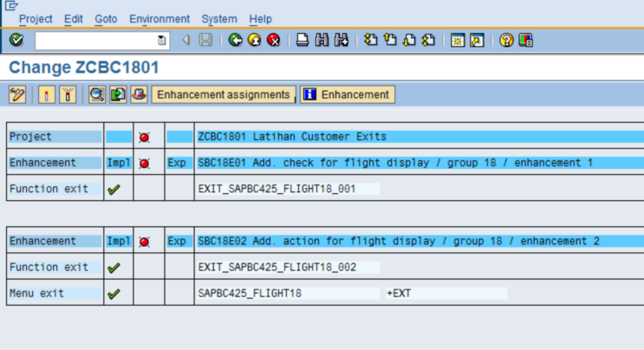Screen dimensions: 644x350
Task: Click the green Back arrow icon
Action: pyautogui.click(x=235, y=40)
